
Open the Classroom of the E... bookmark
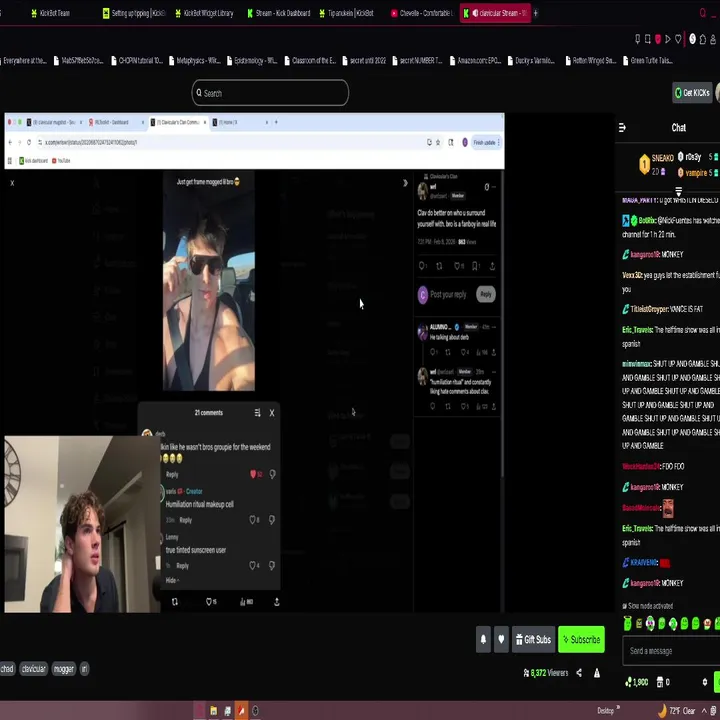click(x=310, y=61)
